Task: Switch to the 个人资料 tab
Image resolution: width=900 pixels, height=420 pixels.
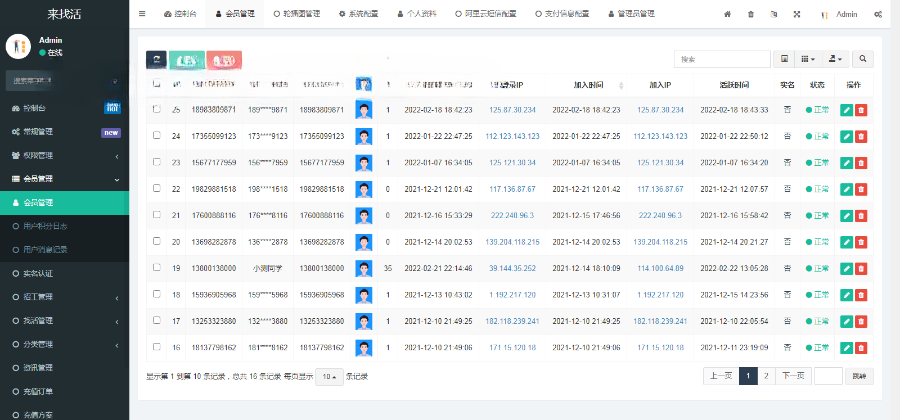Action: click(417, 14)
